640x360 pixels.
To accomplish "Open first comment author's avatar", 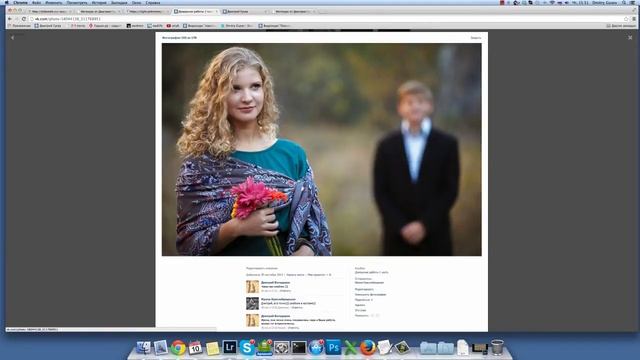I will click(252, 287).
